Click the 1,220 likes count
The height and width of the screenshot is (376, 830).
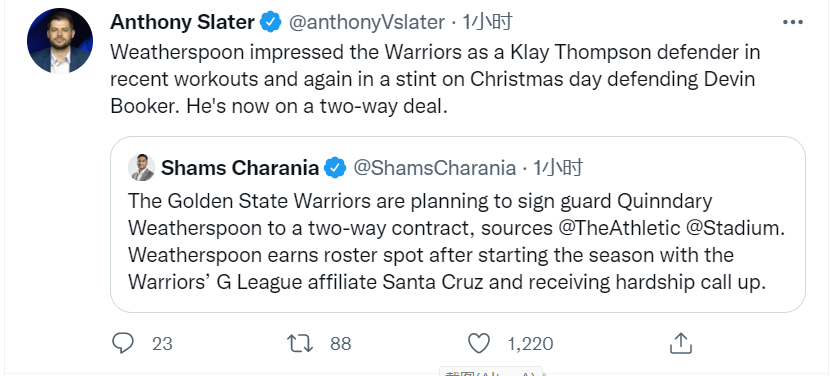(x=530, y=344)
